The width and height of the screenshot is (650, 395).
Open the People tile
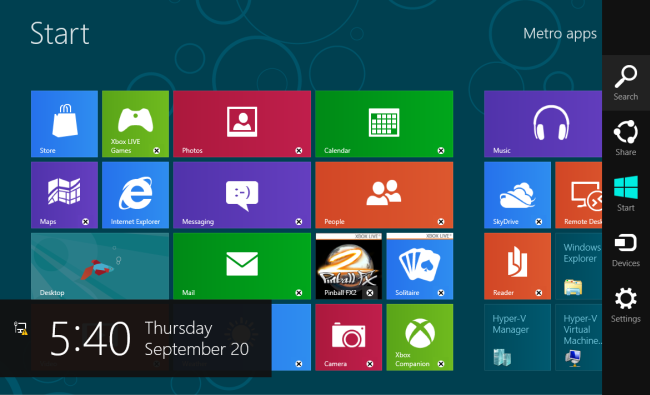click(384, 195)
